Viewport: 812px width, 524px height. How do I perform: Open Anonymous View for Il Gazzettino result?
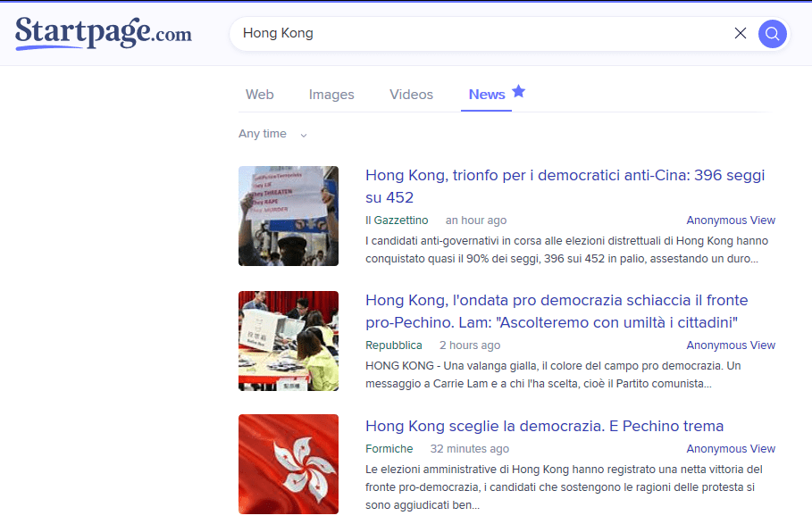click(x=730, y=220)
